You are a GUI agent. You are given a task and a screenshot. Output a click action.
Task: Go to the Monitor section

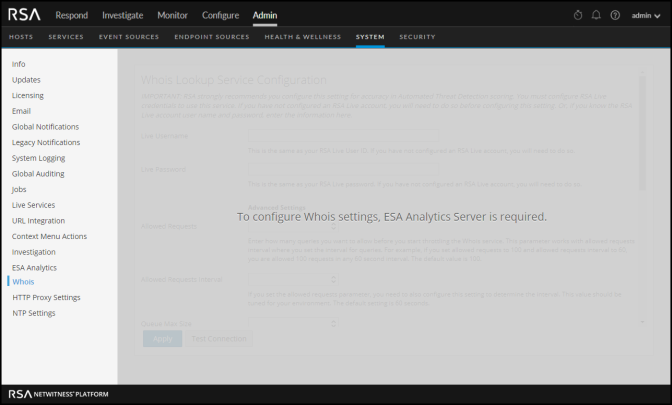coord(172,15)
